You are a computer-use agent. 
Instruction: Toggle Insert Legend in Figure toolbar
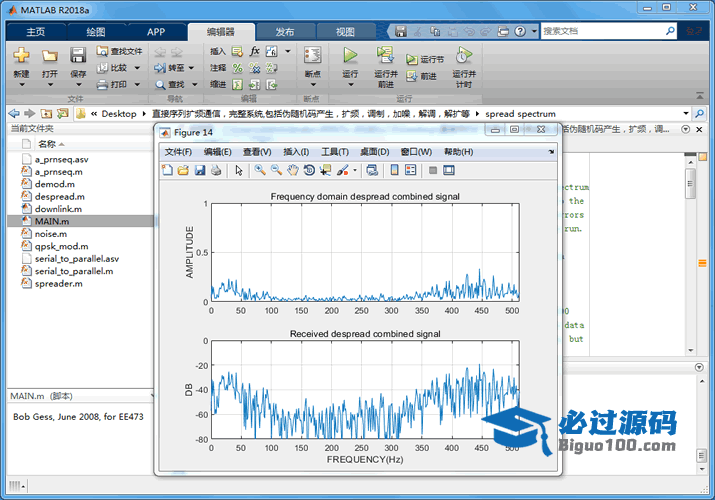(410, 170)
